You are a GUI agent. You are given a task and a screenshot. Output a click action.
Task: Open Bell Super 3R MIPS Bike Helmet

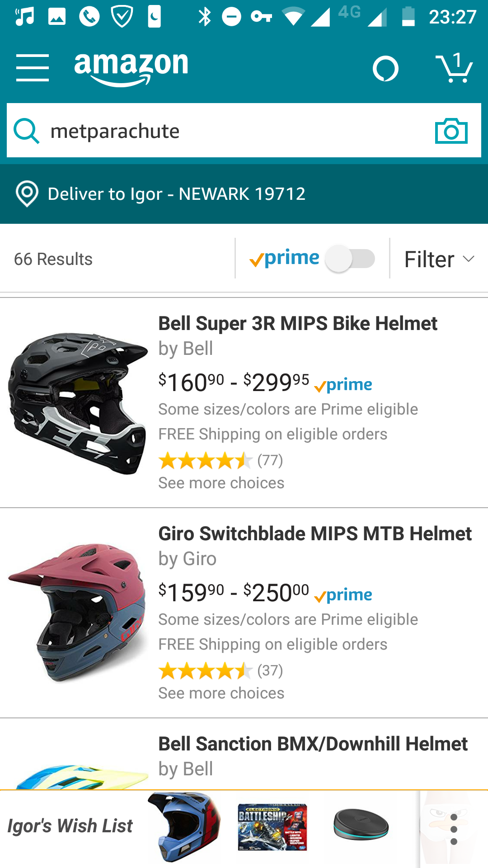[x=297, y=324]
